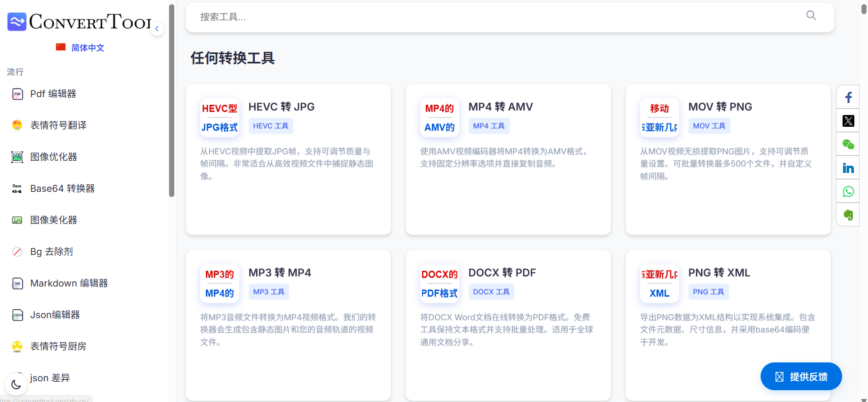This screenshot has width=868, height=402.
Task: Open 图像美化器 from the sidebar
Action: click(54, 220)
